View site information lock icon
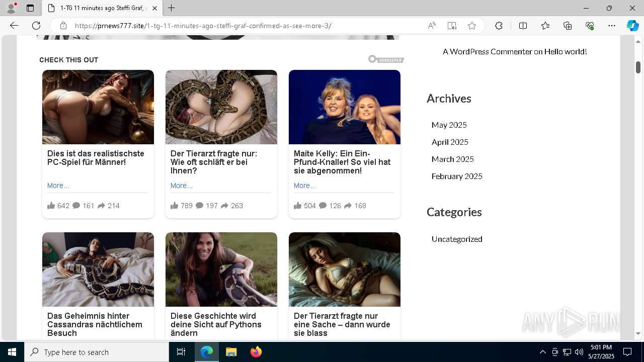The height and width of the screenshot is (362, 644). [63, 26]
